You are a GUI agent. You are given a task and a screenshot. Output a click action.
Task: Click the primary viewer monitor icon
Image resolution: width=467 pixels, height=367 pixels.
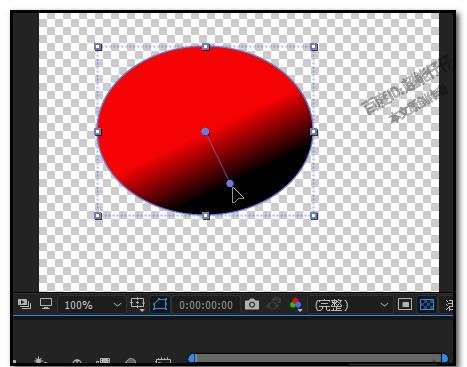[46, 304]
